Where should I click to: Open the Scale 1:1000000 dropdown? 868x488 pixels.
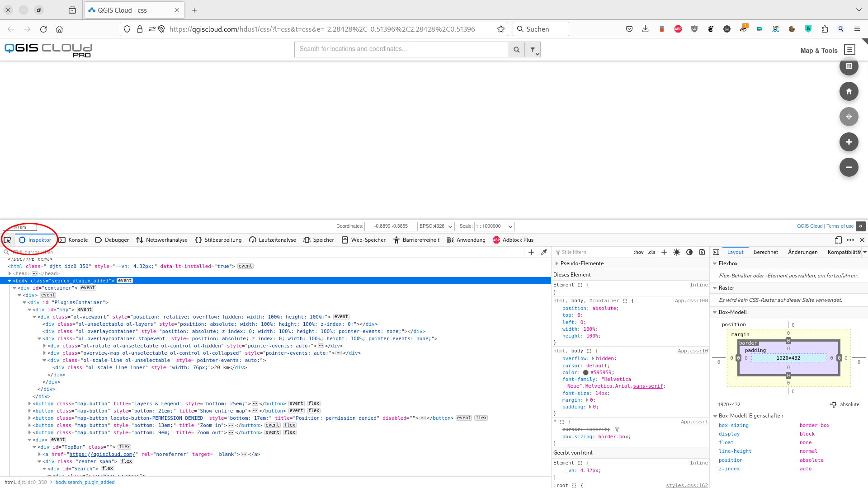click(494, 226)
